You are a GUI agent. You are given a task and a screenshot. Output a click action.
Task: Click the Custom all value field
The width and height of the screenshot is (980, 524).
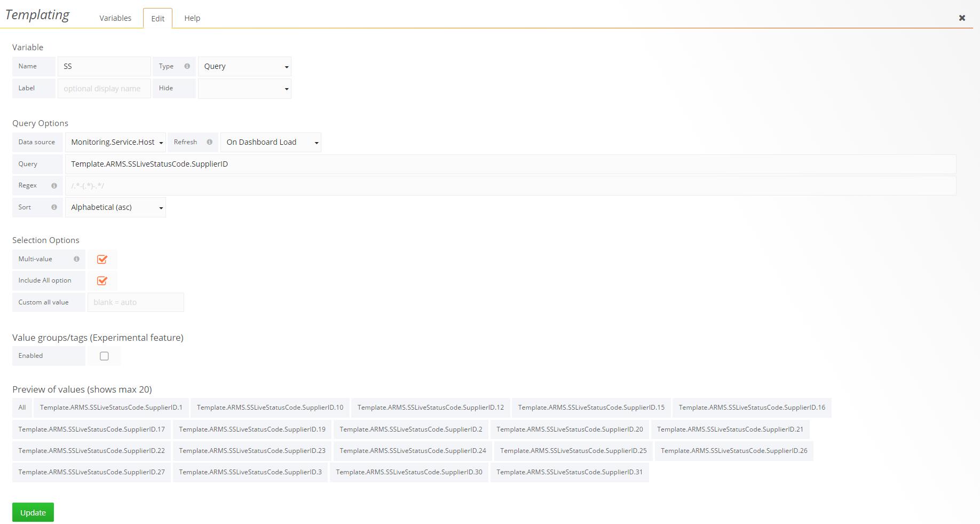pyautogui.click(x=136, y=302)
